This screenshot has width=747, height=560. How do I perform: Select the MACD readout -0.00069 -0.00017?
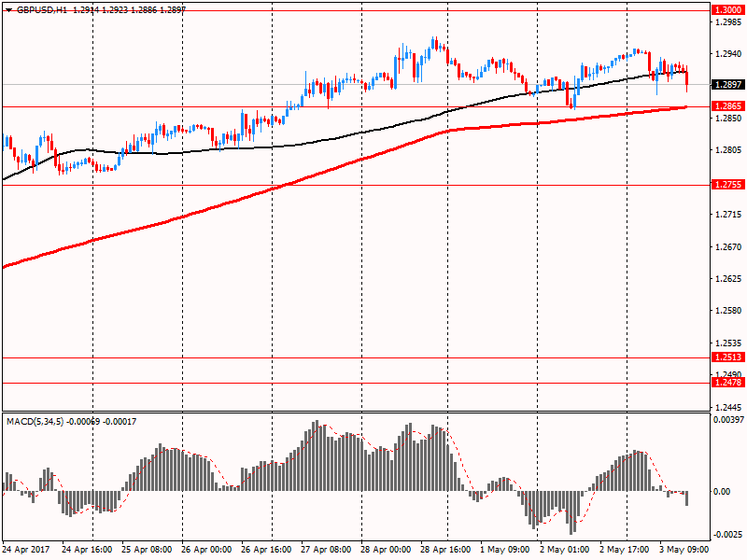pyautogui.click(x=102, y=422)
